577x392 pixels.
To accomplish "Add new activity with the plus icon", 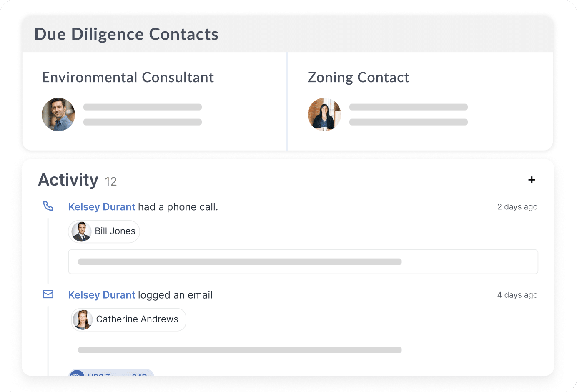I will pos(532,180).
